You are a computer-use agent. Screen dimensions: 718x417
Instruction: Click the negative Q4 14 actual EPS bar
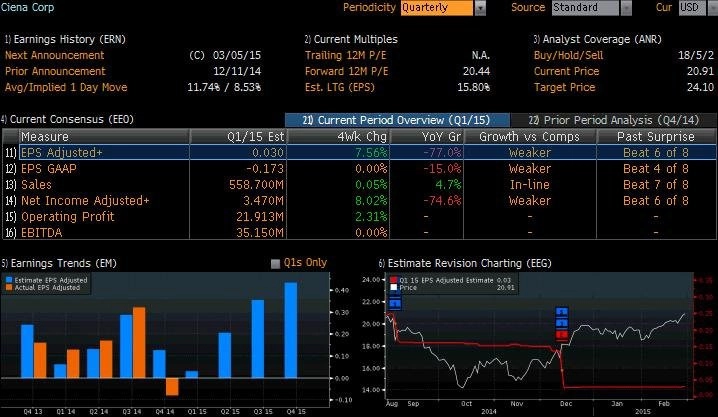pyautogui.click(x=172, y=387)
